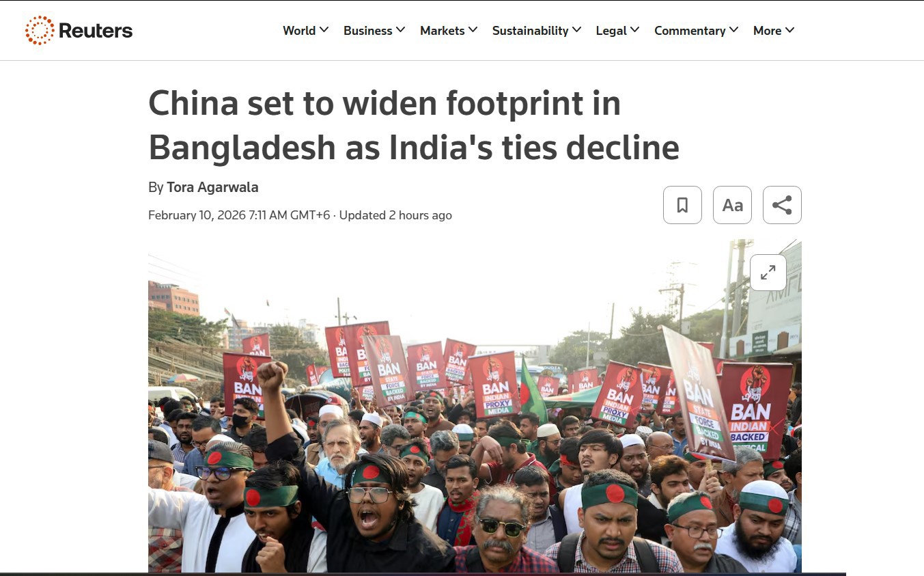Expand the protest photo to fullscreen
This screenshot has width=924, height=576.
[x=768, y=273]
